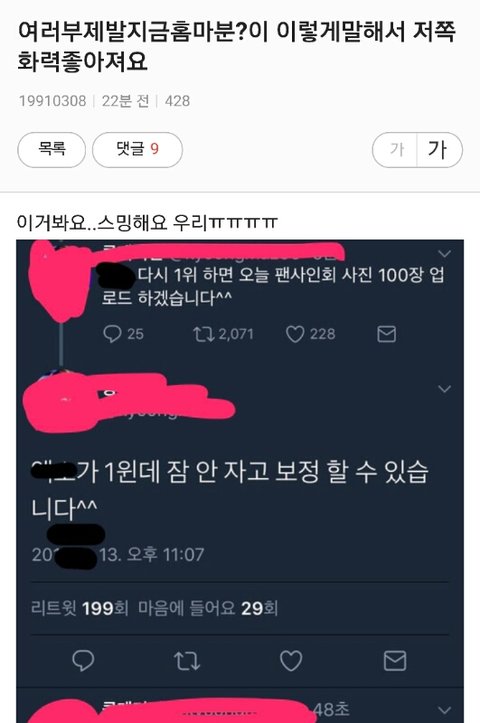This screenshot has height=723, width=480.
Task: Expand the bottom tweet's chevron menu
Action: coord(444,710)
